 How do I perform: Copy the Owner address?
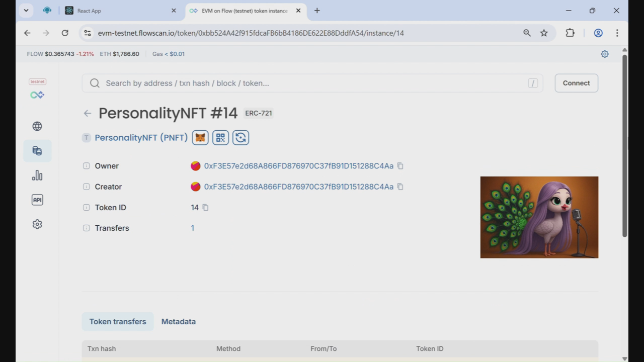(x=400, y=166)
